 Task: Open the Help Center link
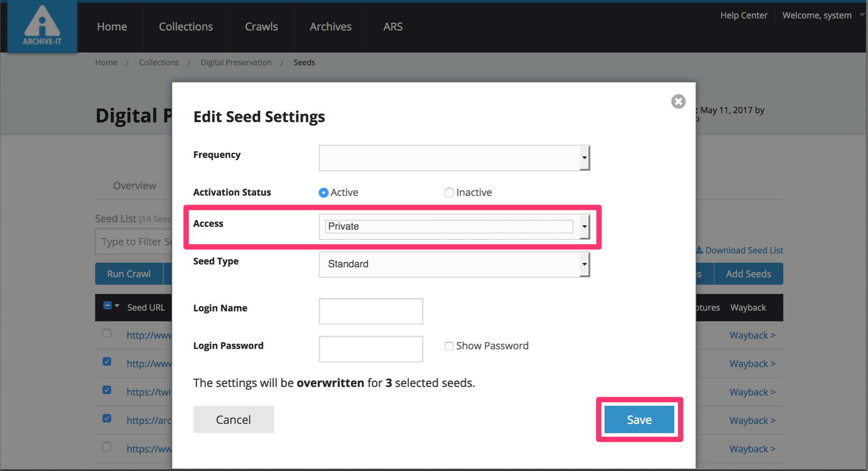[x=743, y=15]
